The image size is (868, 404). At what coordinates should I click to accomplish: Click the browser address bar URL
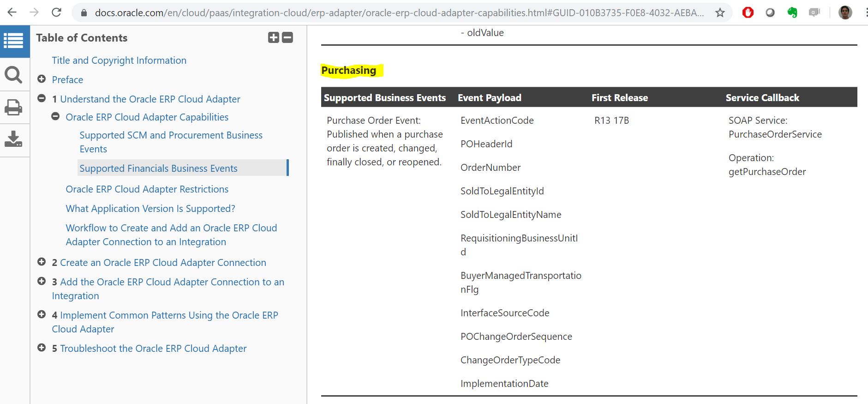pyautogui.click(x=399, y=13)
